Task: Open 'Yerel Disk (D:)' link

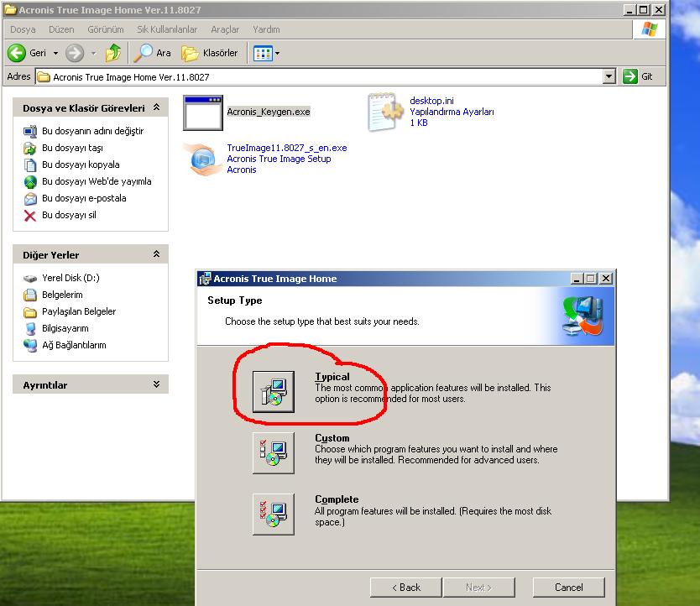Action: click(x=71, y=278)
